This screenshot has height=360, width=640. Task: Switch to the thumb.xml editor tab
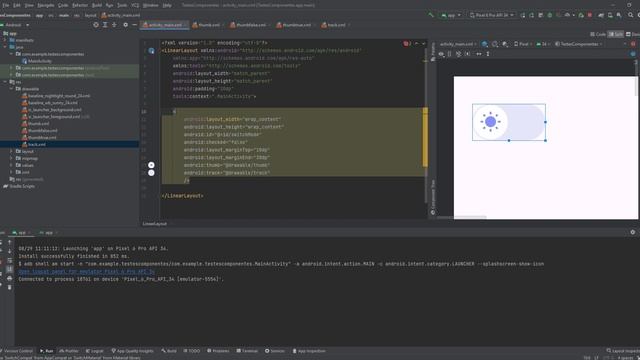point(206,25)
